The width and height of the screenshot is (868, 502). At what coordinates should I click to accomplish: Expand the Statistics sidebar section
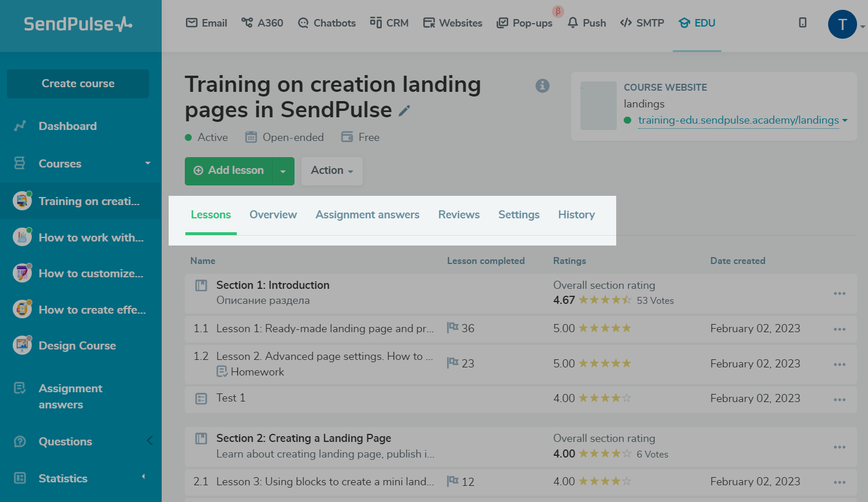(143, 477)
